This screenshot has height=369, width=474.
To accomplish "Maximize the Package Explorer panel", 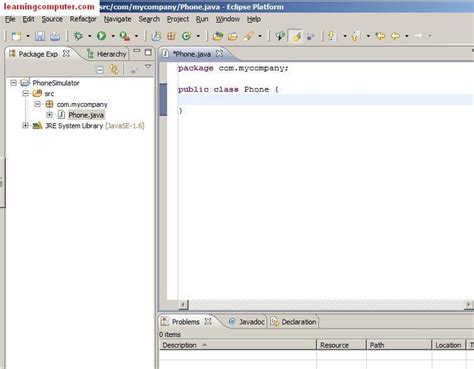I will click(x=148, y=52).
